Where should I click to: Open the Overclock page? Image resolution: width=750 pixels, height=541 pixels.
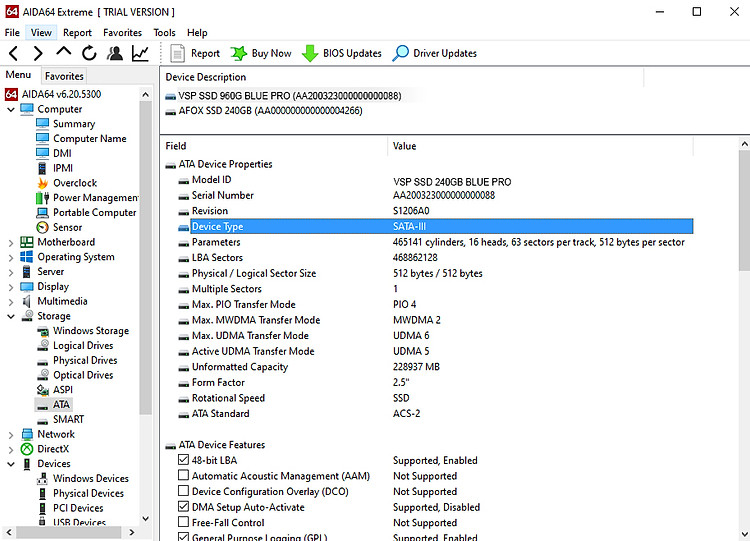[x=75, y=183]
